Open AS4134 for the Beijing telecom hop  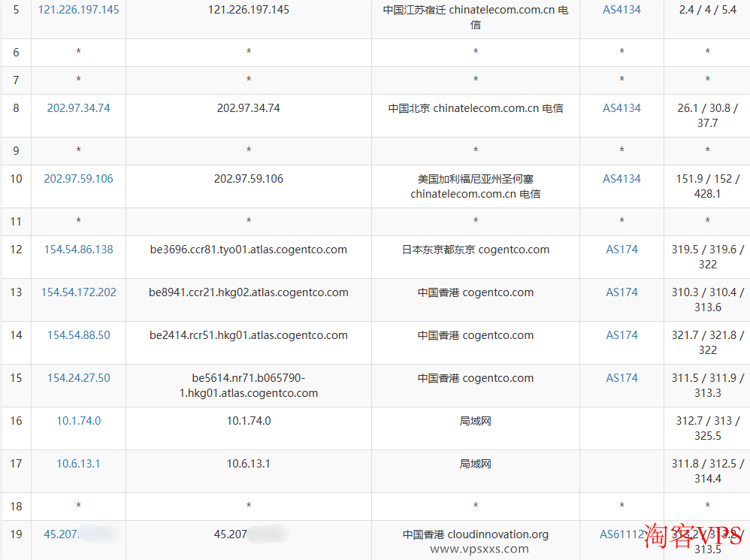coord(621,107)
